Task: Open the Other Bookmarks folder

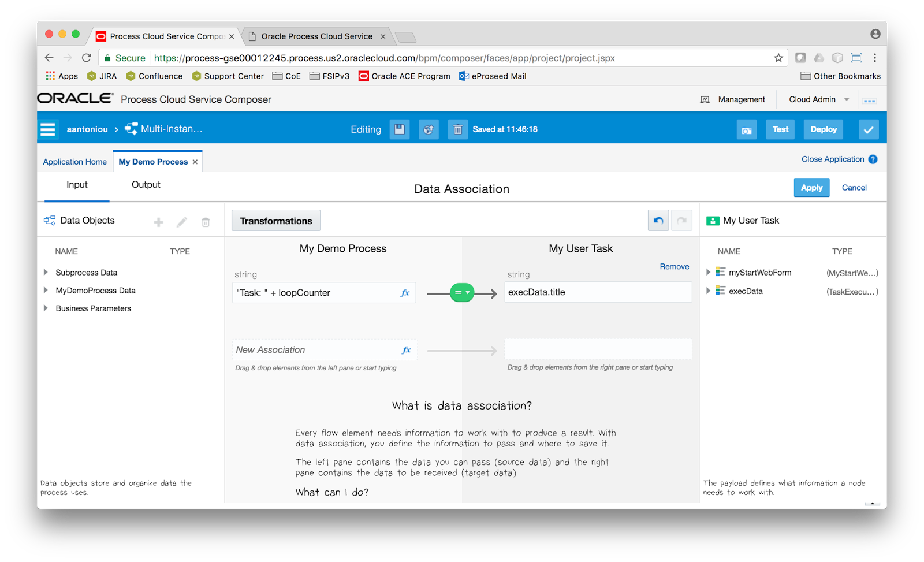Action: pyautogui.click(x=840, y=76)
